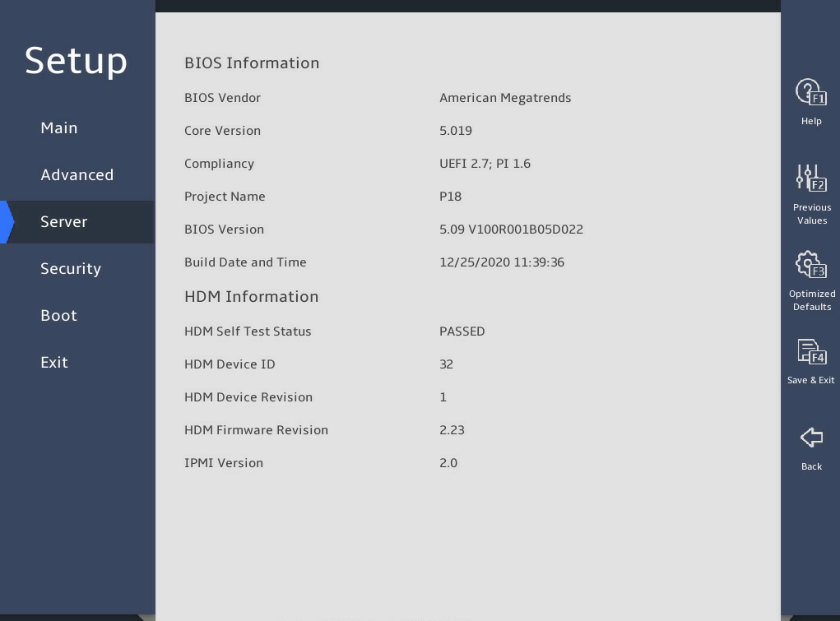Click the 5.09 V100R001B05D022 value
Viewport: 840px width, 621px height.
pyautogui.click(x=511, y=229)
